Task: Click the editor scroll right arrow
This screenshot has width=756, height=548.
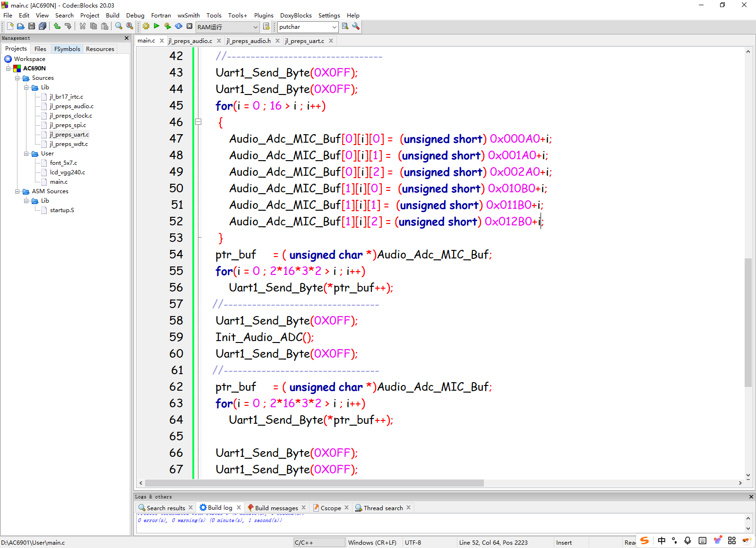Action: pos(740,483)
